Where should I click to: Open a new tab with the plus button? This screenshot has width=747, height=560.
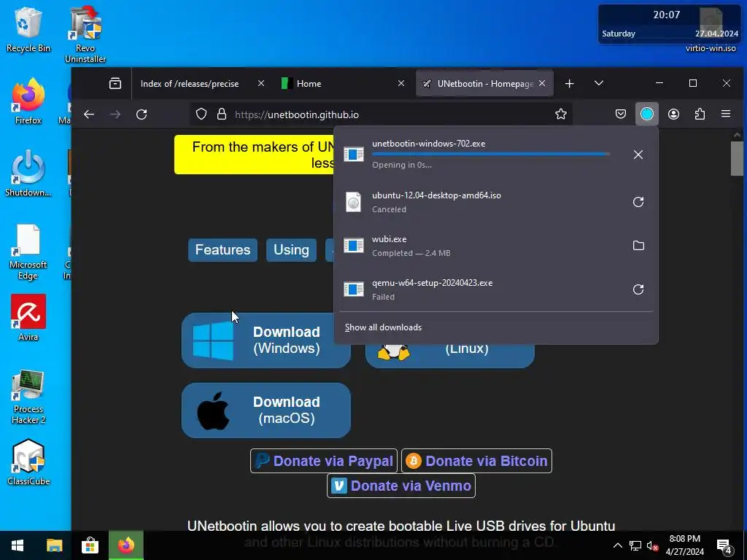coord(569,84)
